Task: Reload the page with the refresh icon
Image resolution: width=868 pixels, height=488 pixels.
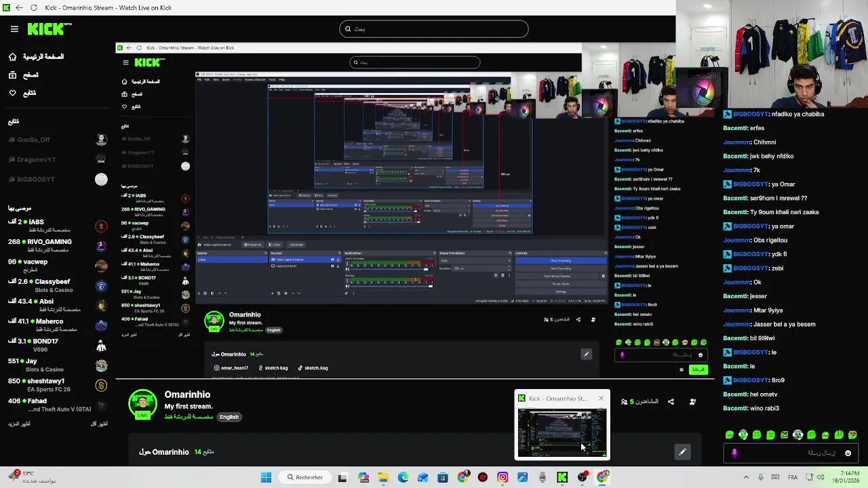Action: [x=35, y=7]
